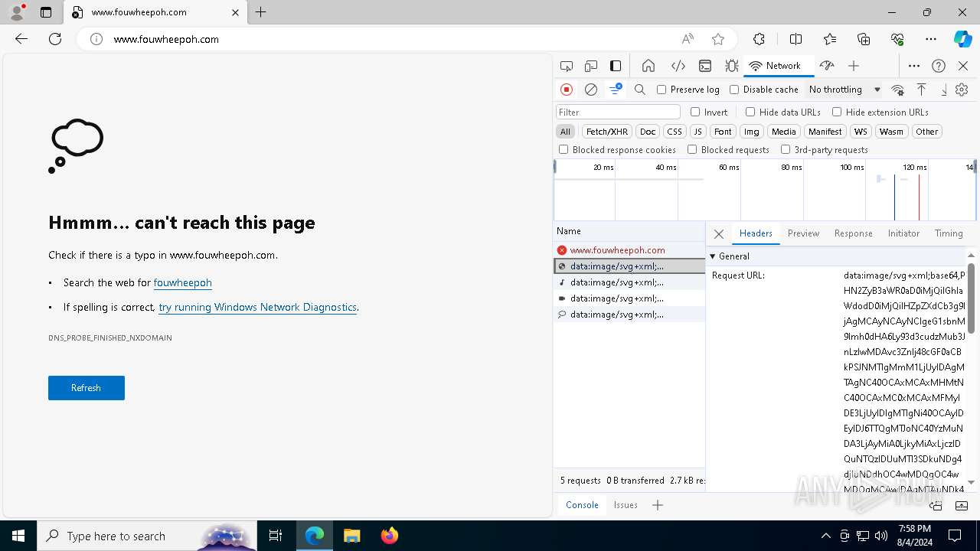Check Hide extension URLs

pos(837,112)
